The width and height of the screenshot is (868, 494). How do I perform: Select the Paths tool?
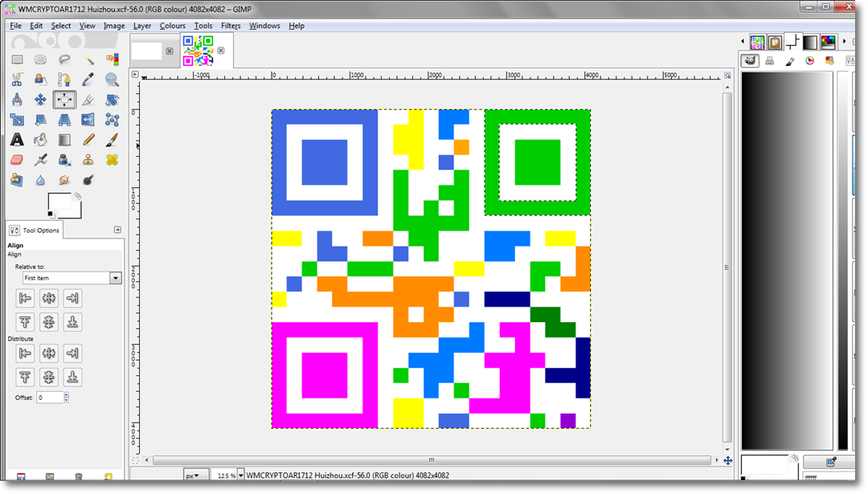point(64,80)
